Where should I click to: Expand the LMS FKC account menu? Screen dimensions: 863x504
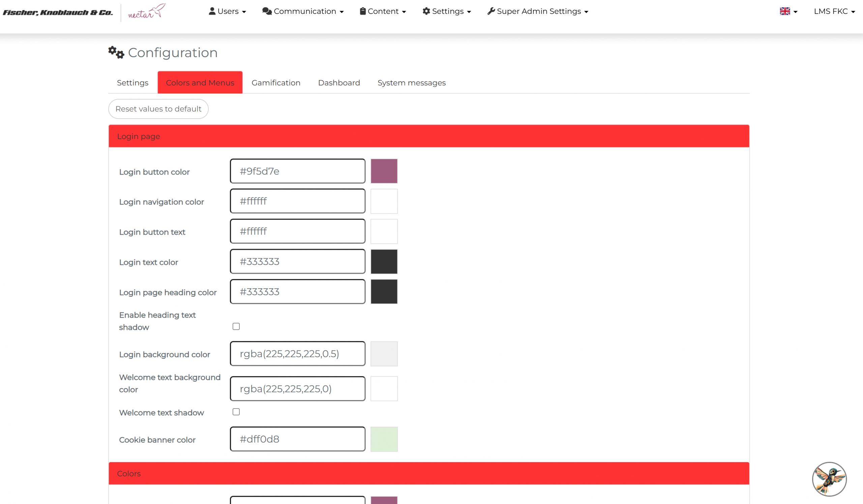point(834,11)
